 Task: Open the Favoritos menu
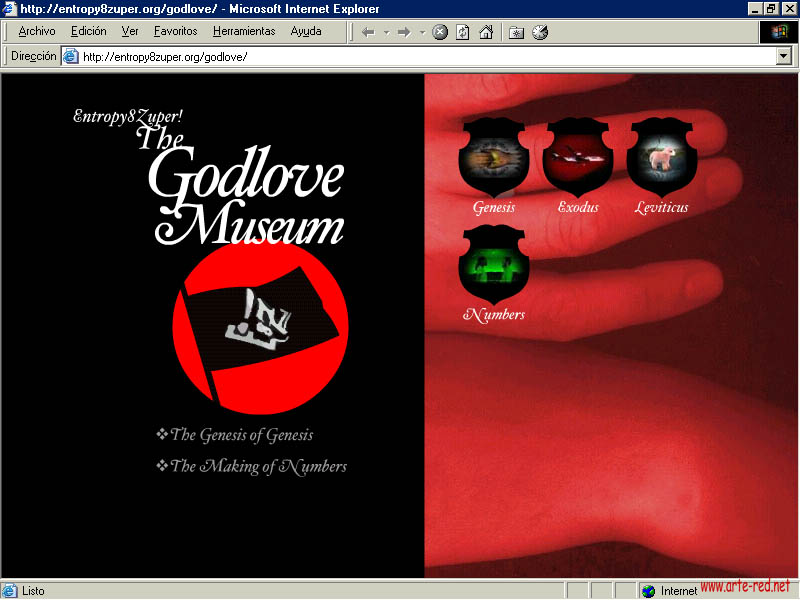(175, 31)
